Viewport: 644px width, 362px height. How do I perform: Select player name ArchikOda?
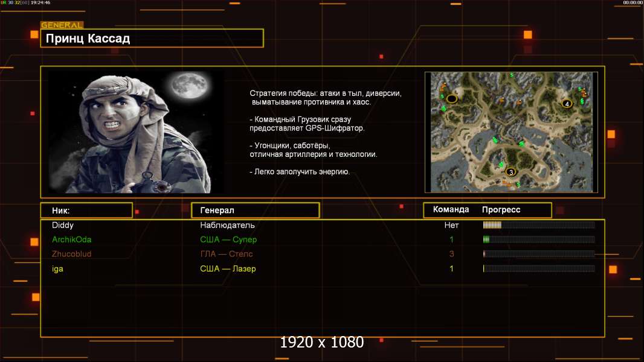[x=71, y=240]
